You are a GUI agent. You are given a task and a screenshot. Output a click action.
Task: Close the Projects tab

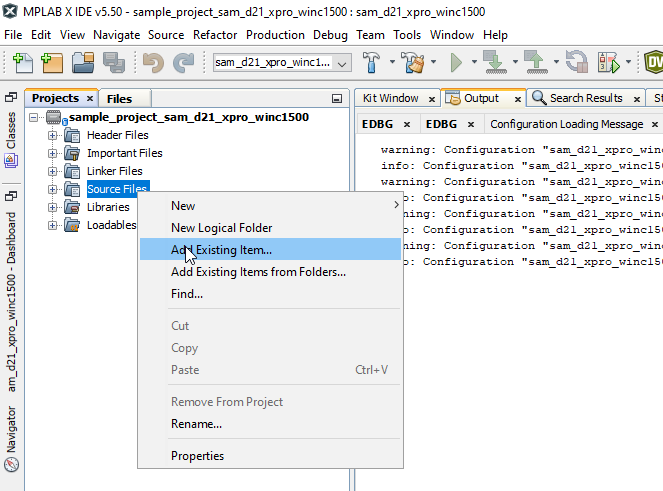(x=89, y=98)
